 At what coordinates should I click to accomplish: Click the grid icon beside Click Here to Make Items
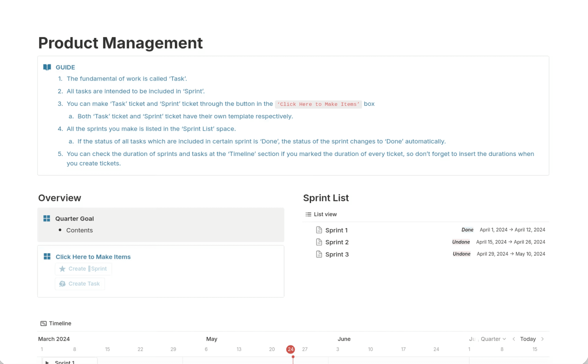46,256
